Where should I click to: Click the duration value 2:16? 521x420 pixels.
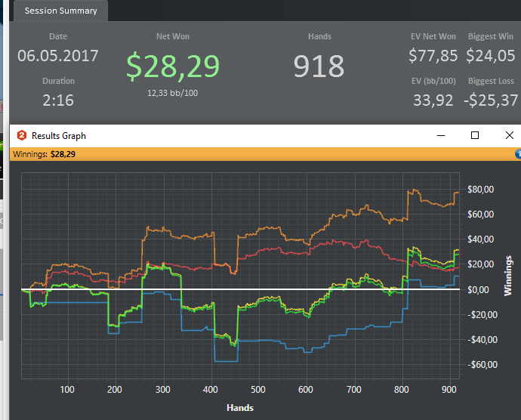coord(58,100)
